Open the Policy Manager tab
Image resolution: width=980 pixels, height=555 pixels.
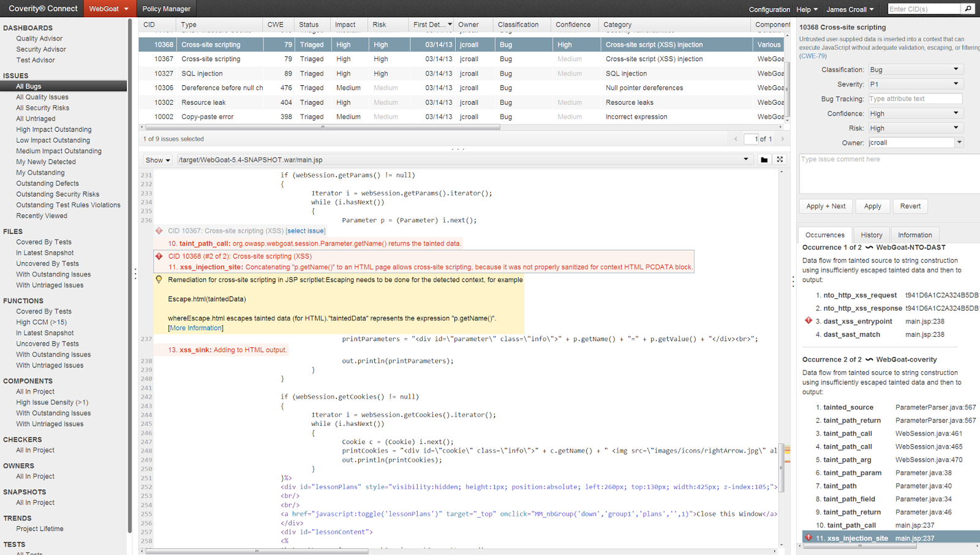(166, 9)
